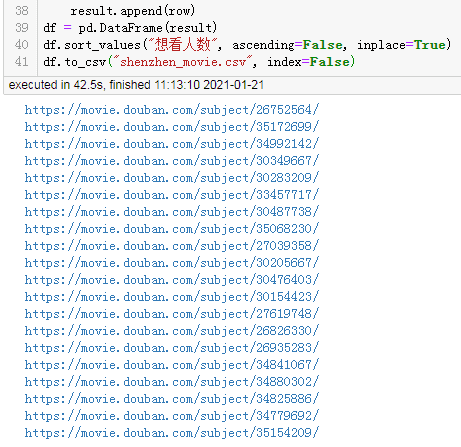Click the ascending=False argument
Image resolution: width=461 pixels, height=447 pixels.
click(287, 45)
